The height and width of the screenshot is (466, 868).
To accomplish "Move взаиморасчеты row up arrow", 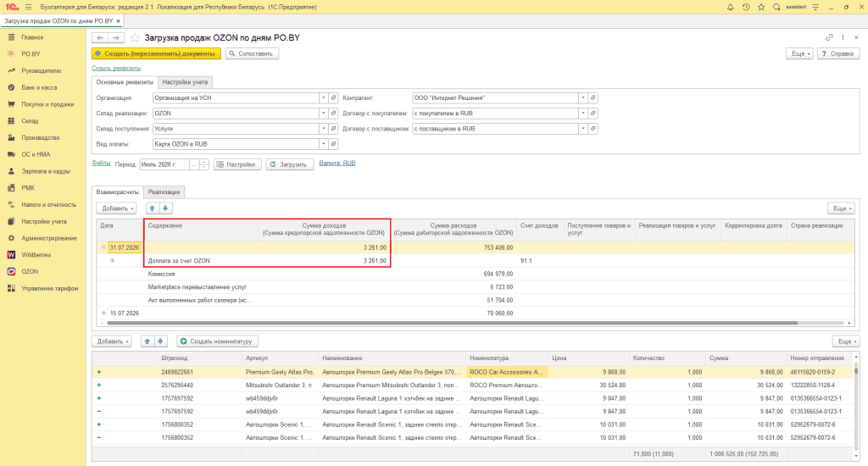I will pyautogui.click(x=153, y=208).
